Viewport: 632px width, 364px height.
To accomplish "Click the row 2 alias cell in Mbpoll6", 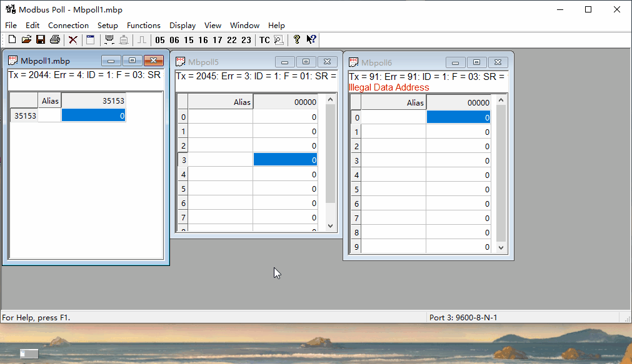I will [x=394, y=146].
